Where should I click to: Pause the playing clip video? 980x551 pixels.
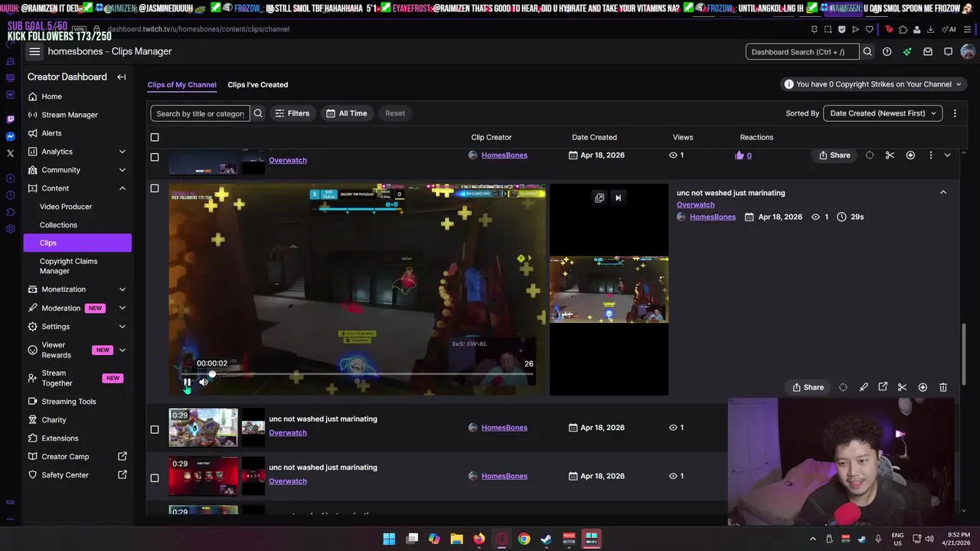[x=187, y=382]
